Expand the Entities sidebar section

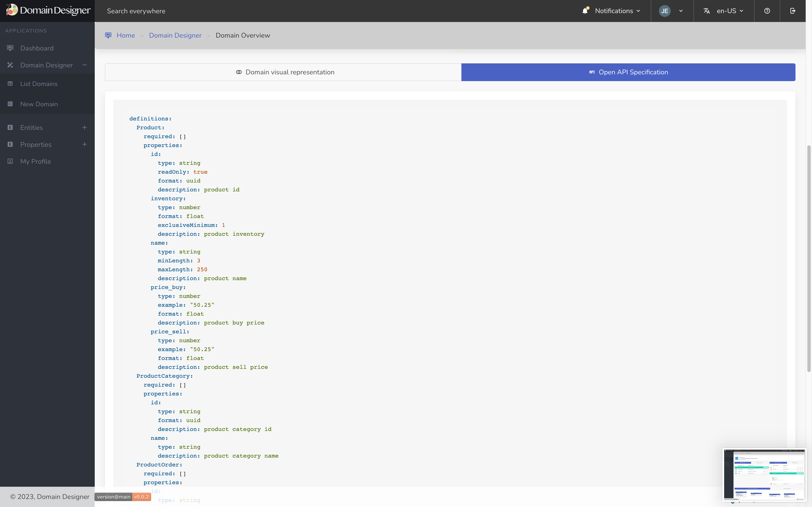pos(85,127)
